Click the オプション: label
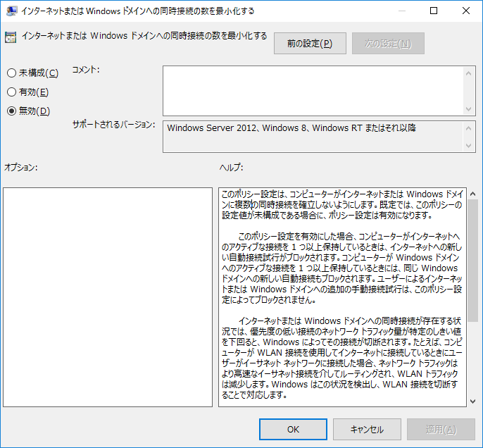The height and width of the screenshot is (448, 483). [x=20, y=168]
